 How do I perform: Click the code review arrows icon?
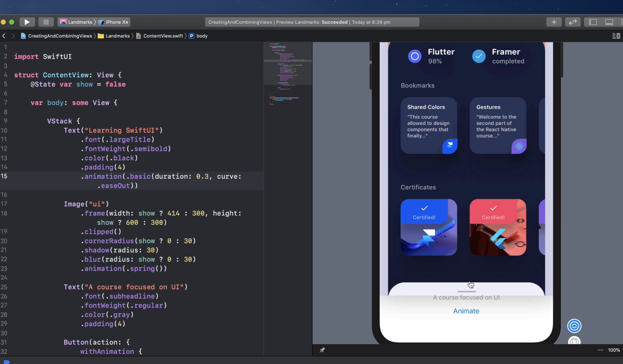coord(572,22)
